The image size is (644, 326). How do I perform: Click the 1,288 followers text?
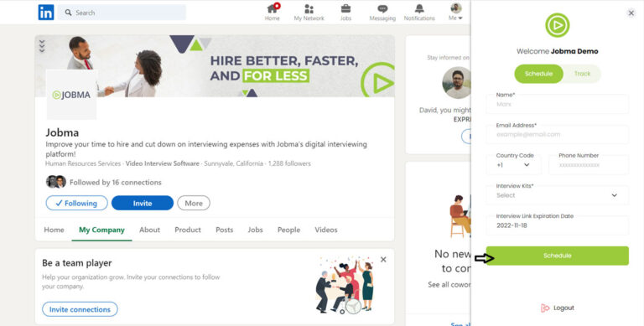tap(289, 163)
